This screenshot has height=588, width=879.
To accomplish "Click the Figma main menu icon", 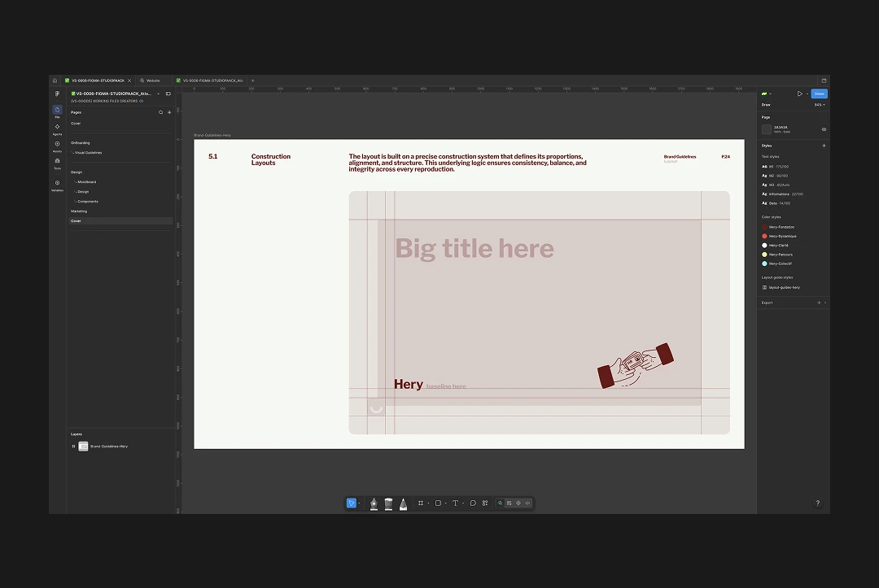I will point(57,94).
